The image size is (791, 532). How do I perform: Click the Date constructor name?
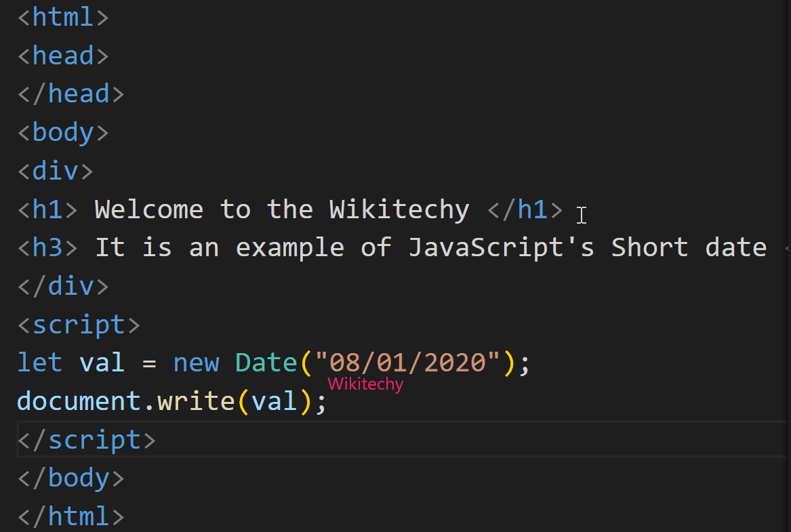[x=266, y=363]
